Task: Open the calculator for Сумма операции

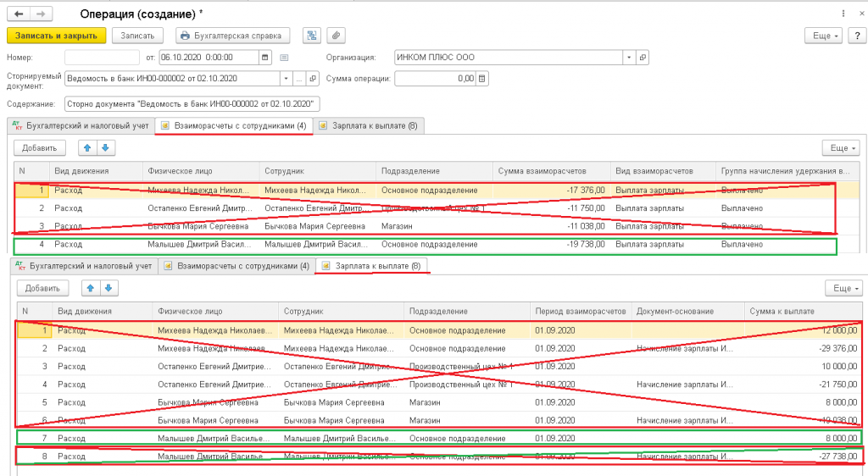Action: pyautogui.click(x=482, y=79)
